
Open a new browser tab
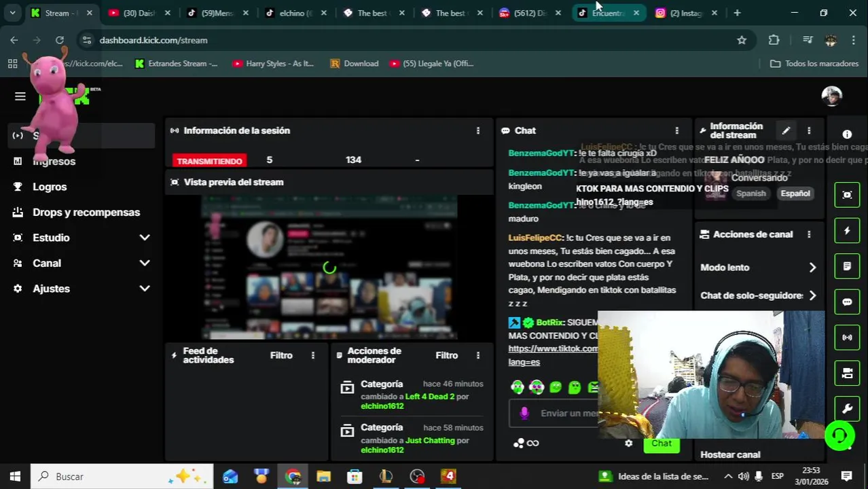pyautogui.click(x=737, y=13)
